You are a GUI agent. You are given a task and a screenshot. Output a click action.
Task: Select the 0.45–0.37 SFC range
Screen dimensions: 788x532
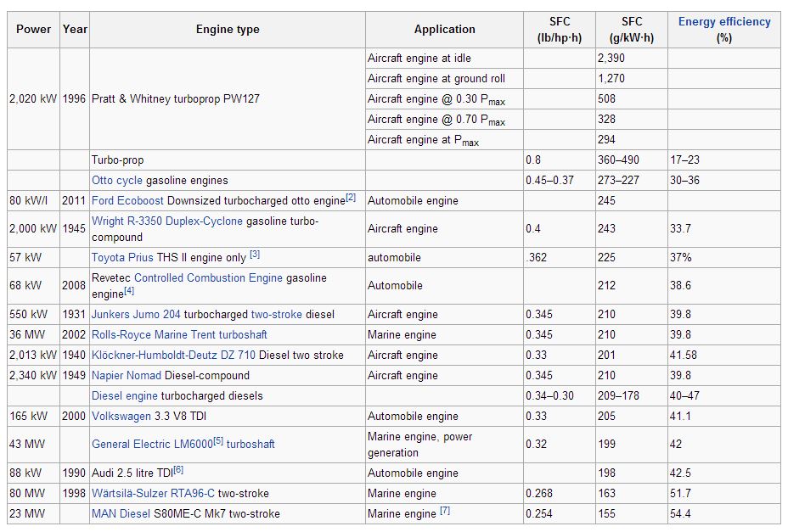(x=560, y=181)
